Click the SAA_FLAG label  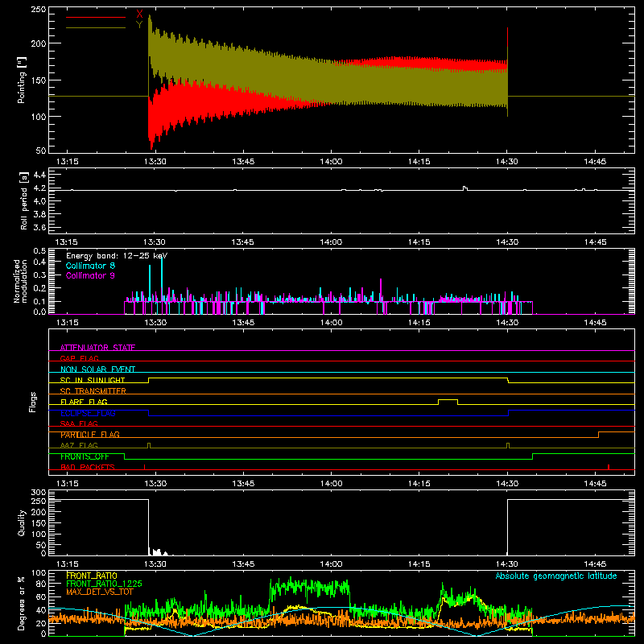click(79, 423)
